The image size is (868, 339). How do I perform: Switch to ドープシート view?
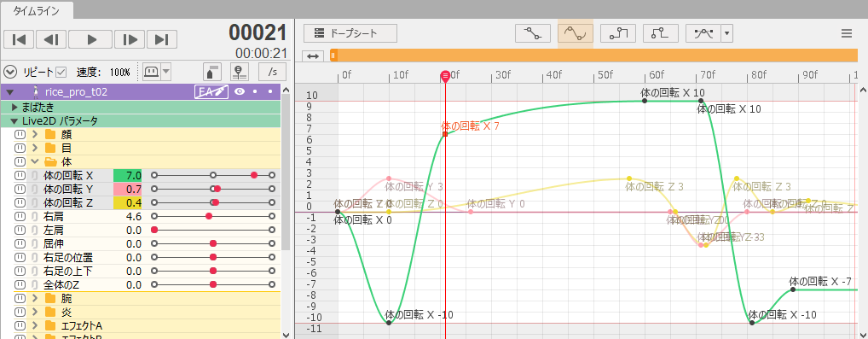click(x=350, y=33)
